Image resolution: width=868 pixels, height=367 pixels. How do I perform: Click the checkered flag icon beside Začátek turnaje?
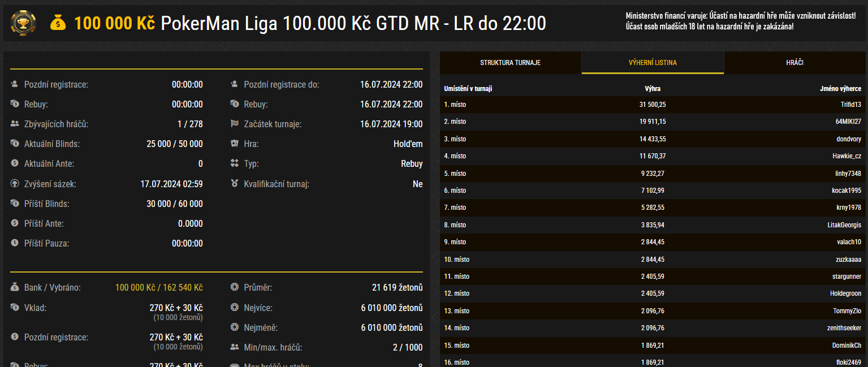tap(234, 124)
